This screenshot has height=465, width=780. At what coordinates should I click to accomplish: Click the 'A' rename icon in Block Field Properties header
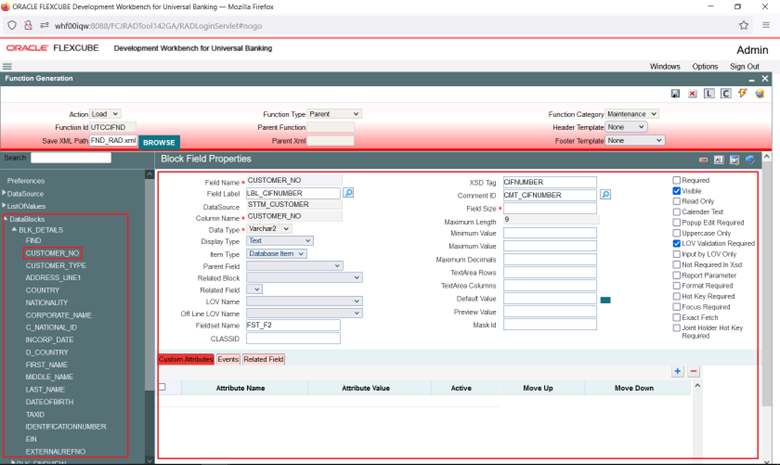click(718, 160)
